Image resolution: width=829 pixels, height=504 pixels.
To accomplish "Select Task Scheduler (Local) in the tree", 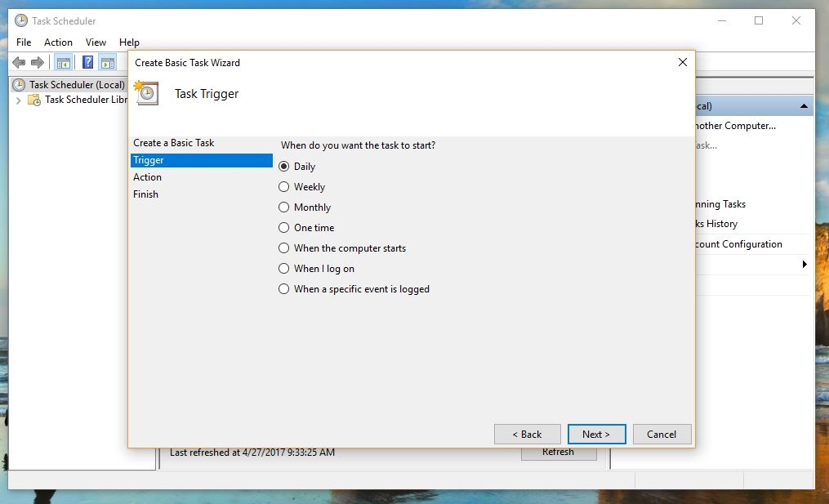I will pos(77,85).
